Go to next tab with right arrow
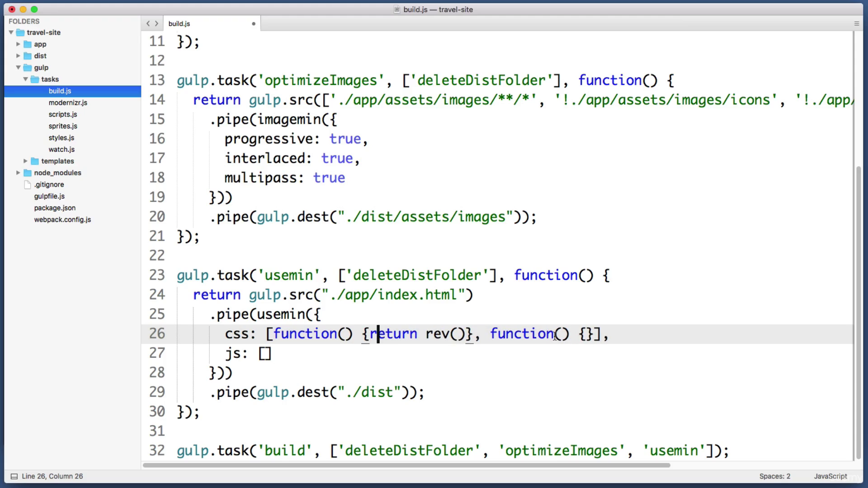Viewport: 868px width, 488px height. 156,23
